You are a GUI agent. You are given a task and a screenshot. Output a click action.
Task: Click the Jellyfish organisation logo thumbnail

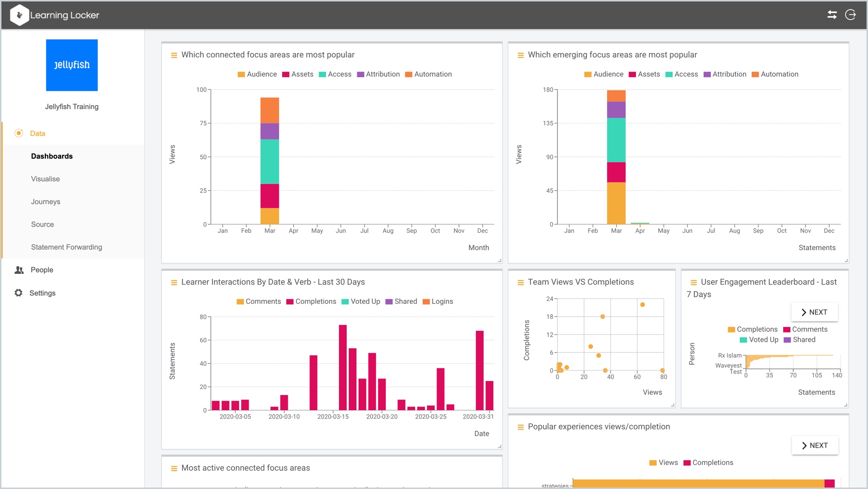coord(72,65)
